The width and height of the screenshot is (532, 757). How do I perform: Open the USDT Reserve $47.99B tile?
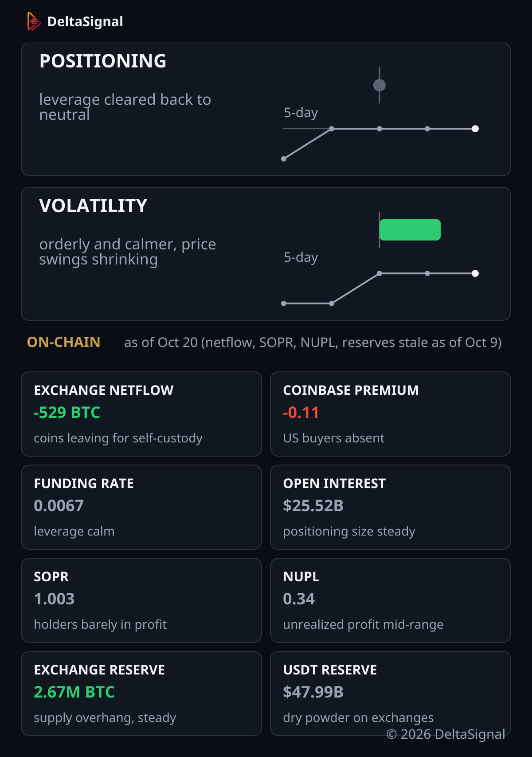coord(391,694)
